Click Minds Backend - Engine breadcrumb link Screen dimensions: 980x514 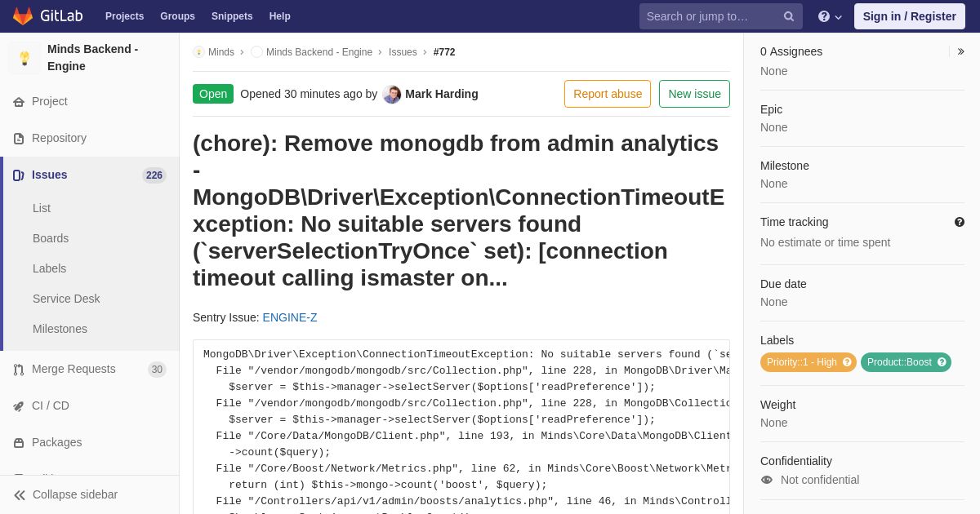(x=319, y=52)
